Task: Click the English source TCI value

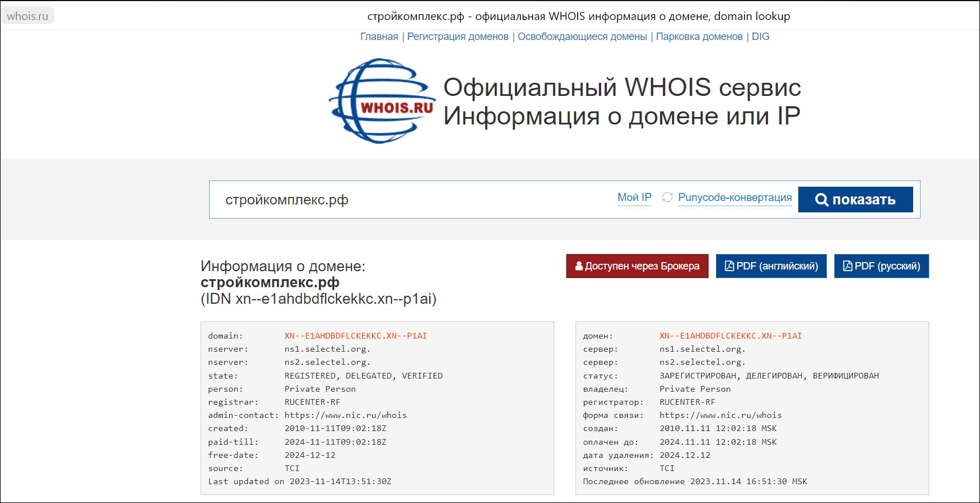Action: pyautogui.click(x=292, y=468)
